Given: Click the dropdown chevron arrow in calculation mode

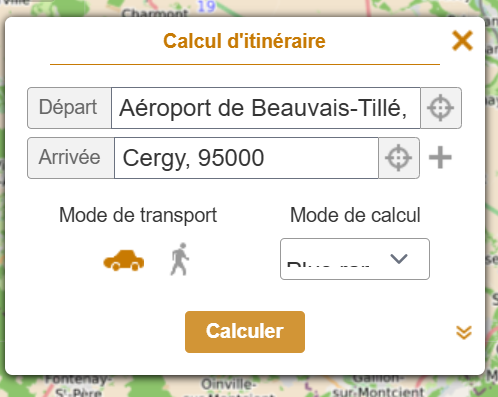Looking at the screenshot, I should click(x=399, y=259).
